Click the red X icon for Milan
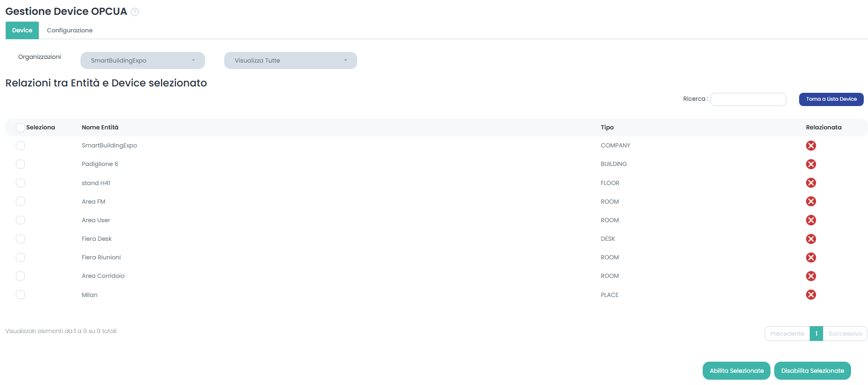The image size is (868, 385). [x=810, y=295]
